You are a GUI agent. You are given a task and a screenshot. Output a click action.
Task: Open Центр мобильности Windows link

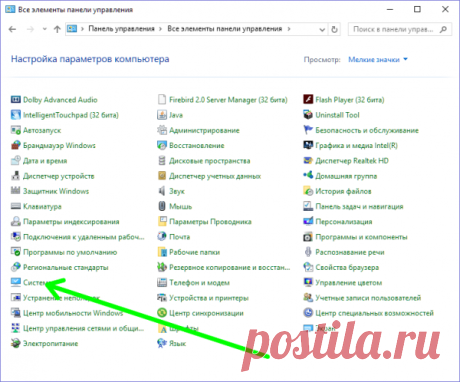point(73,313)
